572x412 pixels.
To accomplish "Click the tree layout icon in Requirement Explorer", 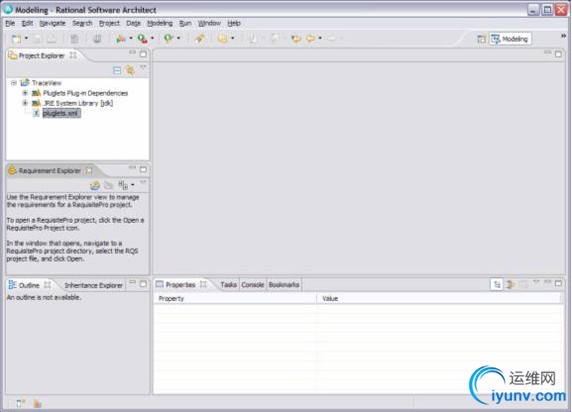I will click(123, 185).
